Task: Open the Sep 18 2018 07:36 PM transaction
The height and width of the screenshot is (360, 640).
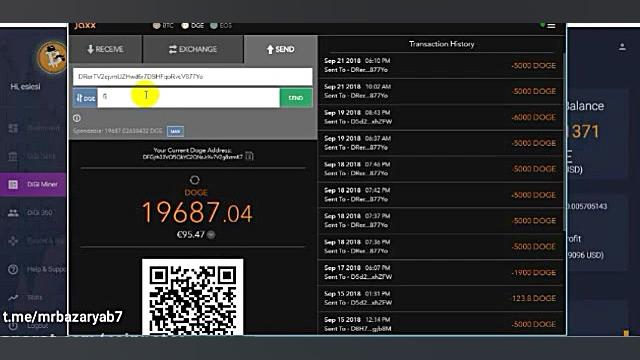Action: 440,247
